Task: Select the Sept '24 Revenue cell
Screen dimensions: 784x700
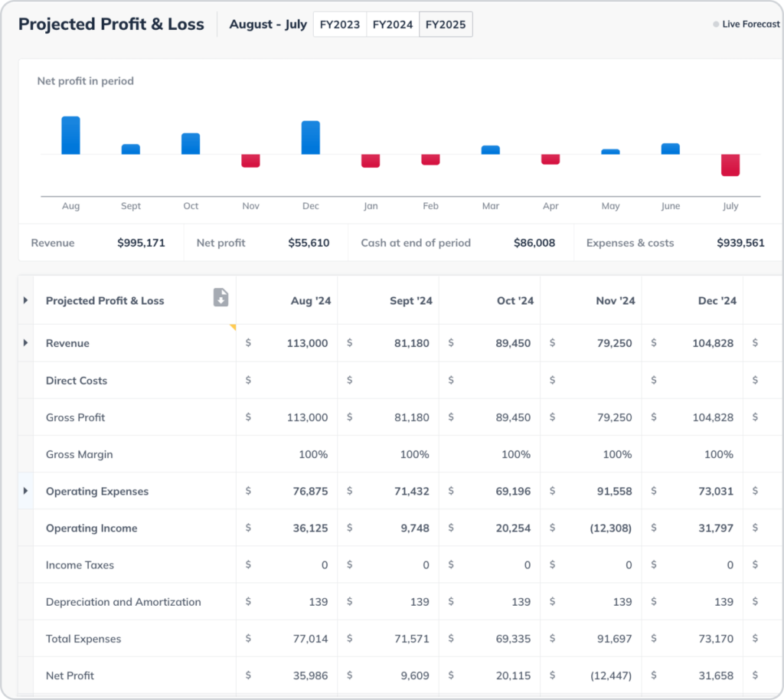Action: point(411,343)
